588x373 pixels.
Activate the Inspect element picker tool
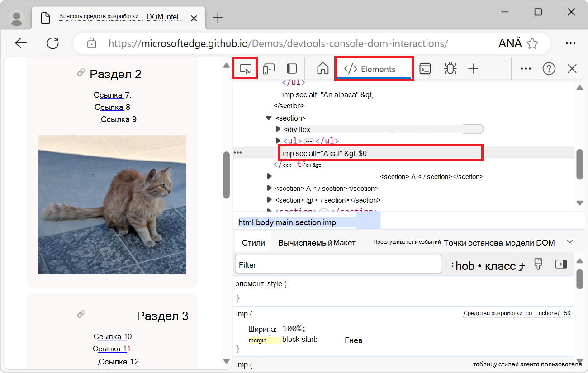(x=245, y=69)
